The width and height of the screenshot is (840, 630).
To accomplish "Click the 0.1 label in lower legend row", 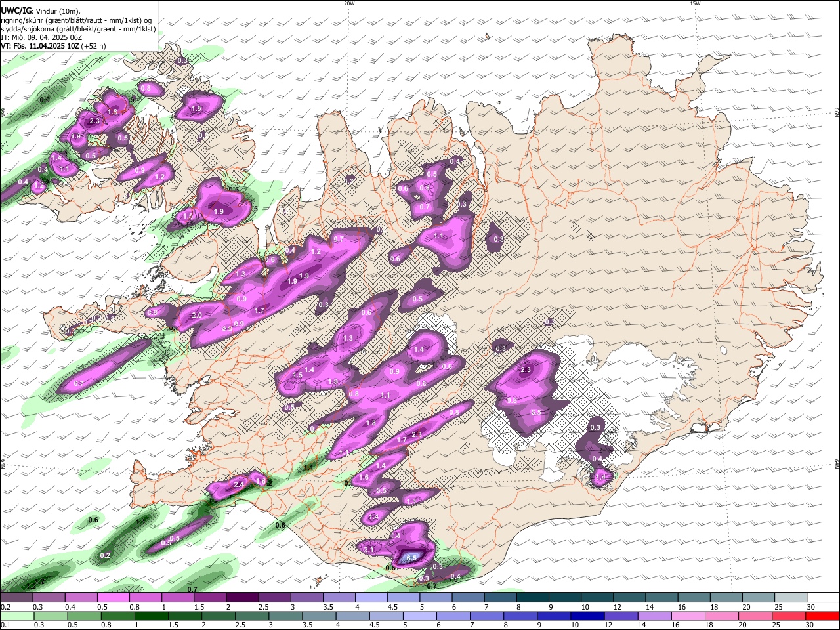I will coord(5,625).
